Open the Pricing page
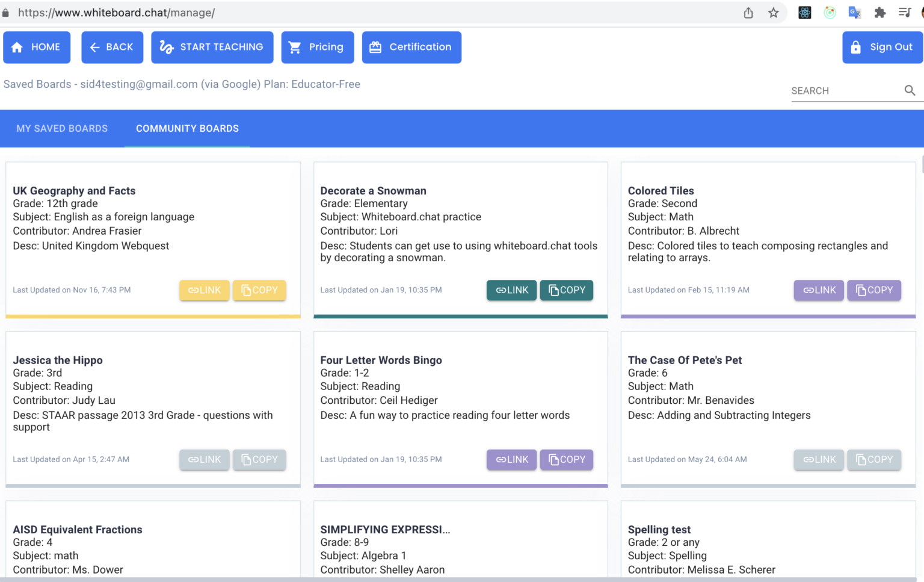Screen dimensions: 924x582 318,47
